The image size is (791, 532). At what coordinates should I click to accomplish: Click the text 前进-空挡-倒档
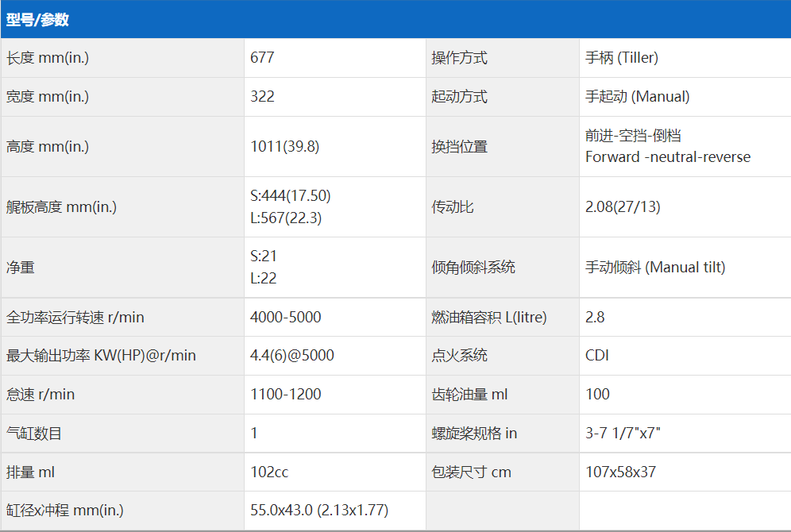point(633,136)
